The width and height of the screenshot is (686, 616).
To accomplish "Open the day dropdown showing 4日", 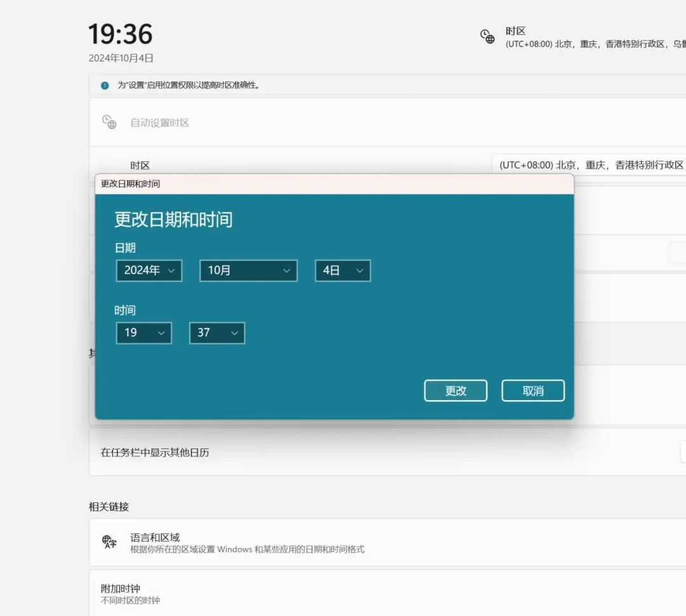I will click(342, 271).
